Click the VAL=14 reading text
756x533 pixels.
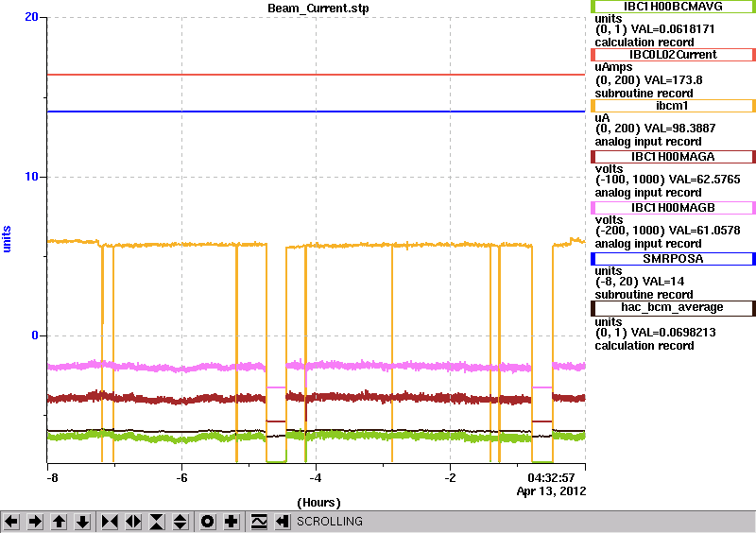661,282
